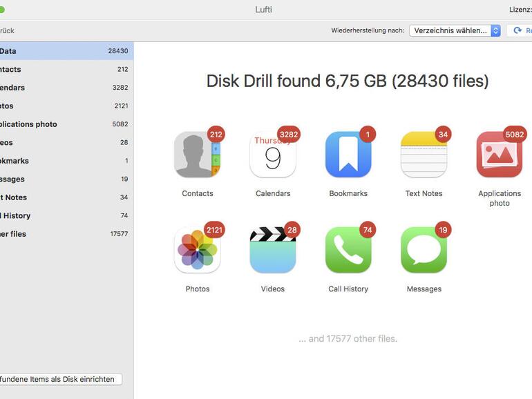This screenshot has height=399, width=532.
Task: Open the blue Bookmarks icon
Action: point(348,155)
